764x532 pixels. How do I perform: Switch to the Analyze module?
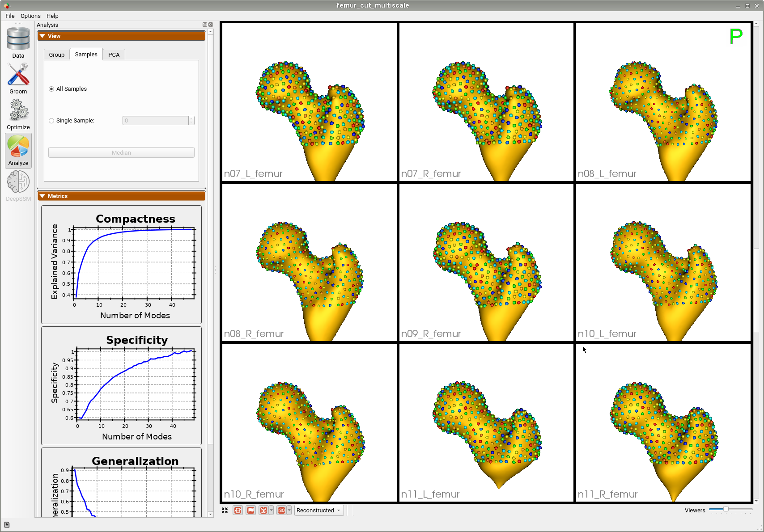(x=18, y=150)
